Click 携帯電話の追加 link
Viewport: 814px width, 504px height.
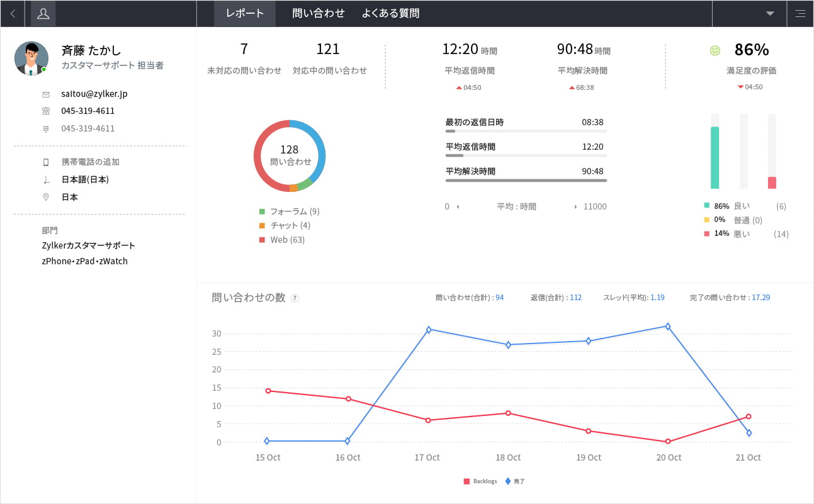[x=91, y=162]
